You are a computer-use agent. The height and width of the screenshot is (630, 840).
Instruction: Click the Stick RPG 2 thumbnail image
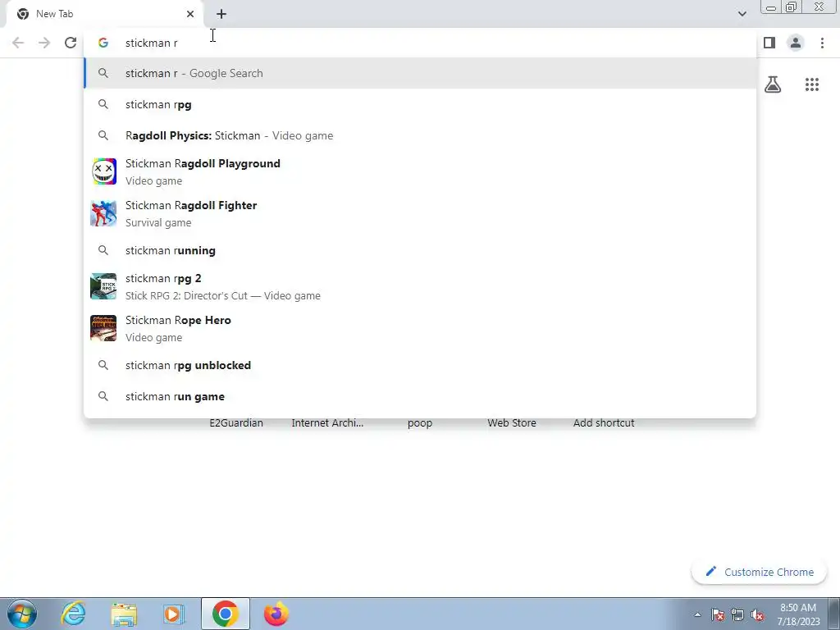click(103, 286)
